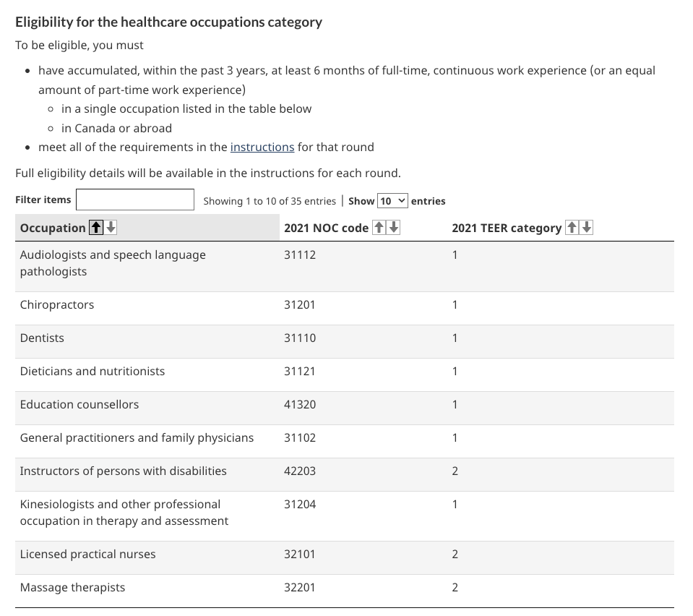Open the instructions link for that round
The image size is (693, 616).
[x=262, y=147]
